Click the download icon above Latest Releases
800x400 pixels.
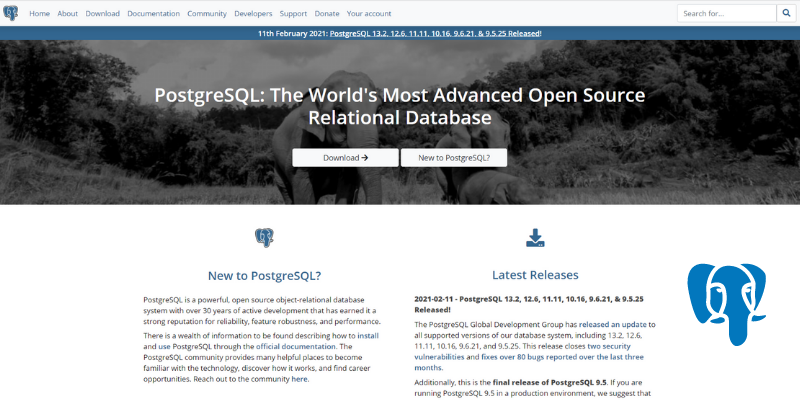point(535,238)
